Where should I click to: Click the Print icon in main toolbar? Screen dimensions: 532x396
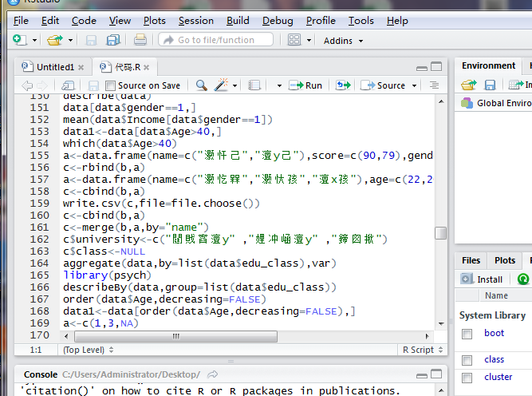pos(140,40)
